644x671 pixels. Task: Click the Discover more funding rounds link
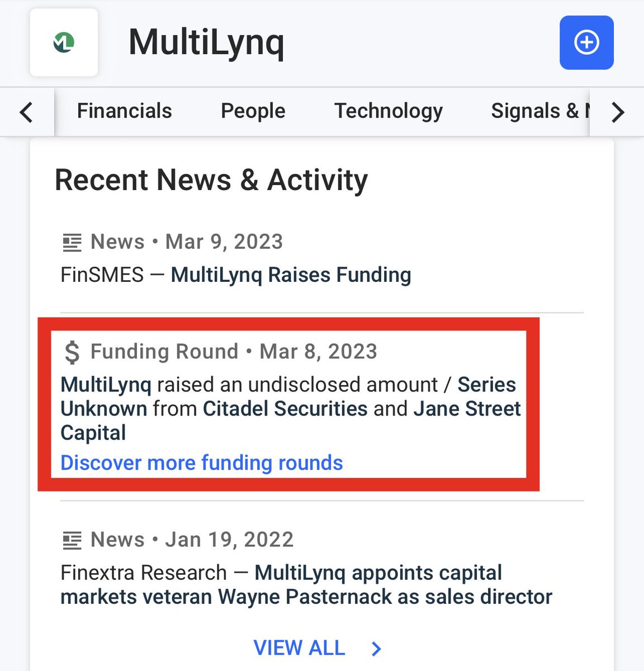point(201,463)
